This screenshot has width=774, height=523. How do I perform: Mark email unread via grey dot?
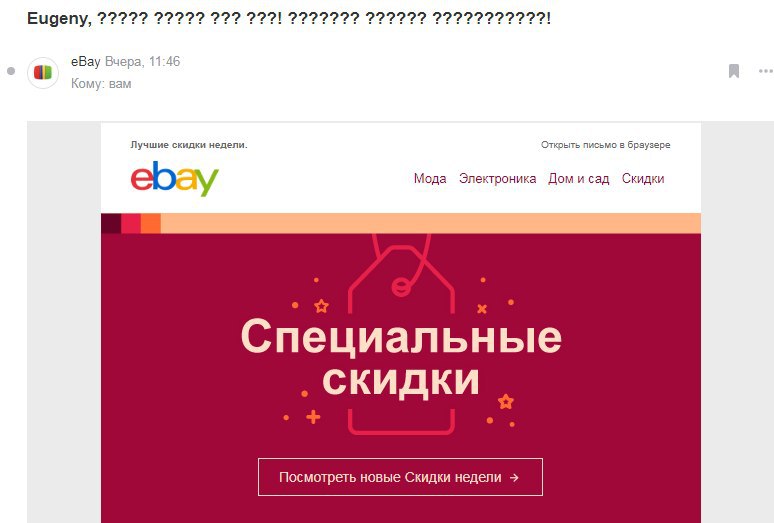(11, 71)
